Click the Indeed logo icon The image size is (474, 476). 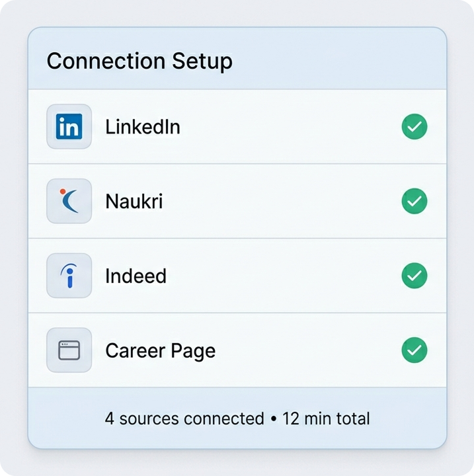point(69,275)
